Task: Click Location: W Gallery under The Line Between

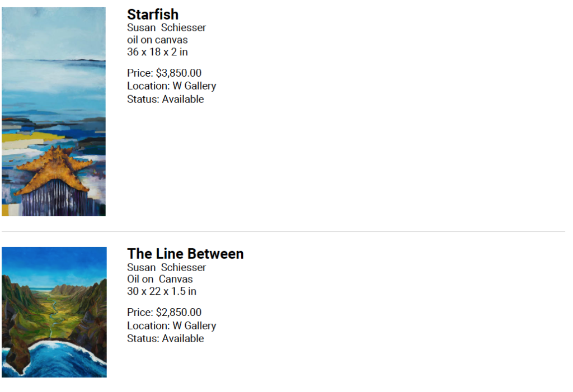Action: 171,325
